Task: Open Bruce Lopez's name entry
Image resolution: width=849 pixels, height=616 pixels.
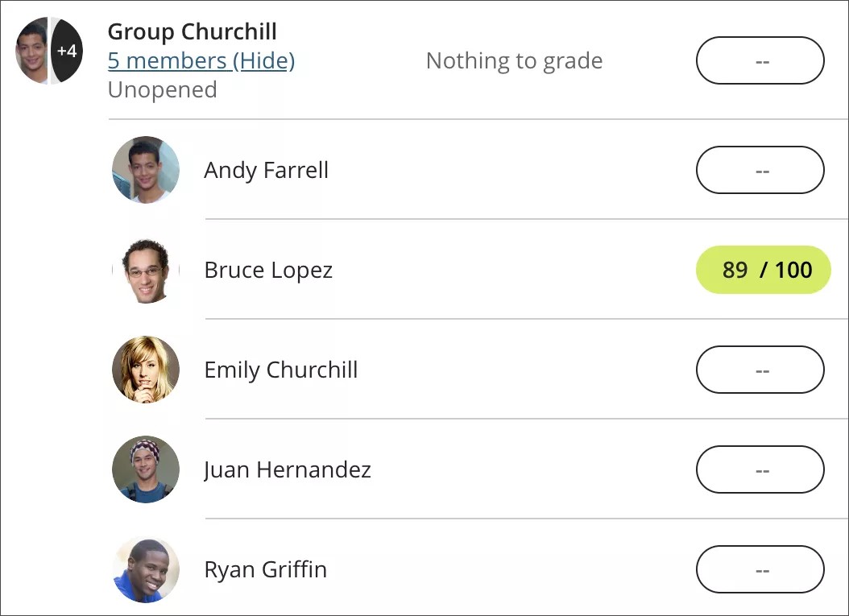Action: 268,270
